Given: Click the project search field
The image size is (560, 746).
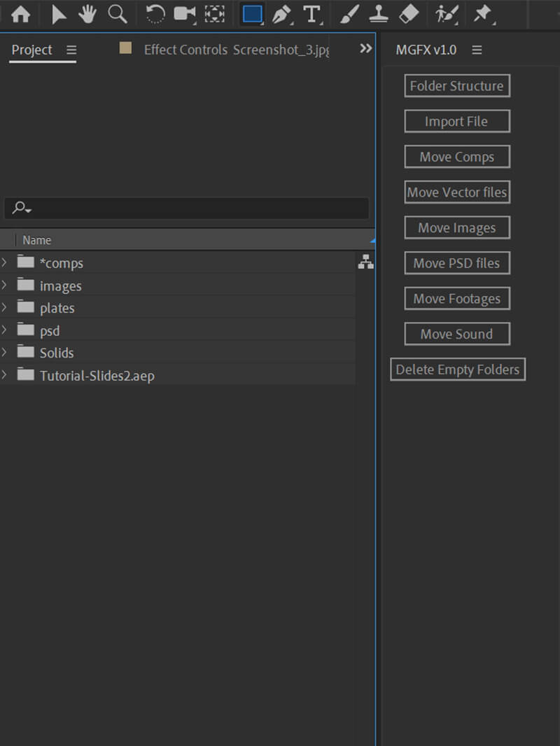Looking at the screenshot, I should 196,208.
